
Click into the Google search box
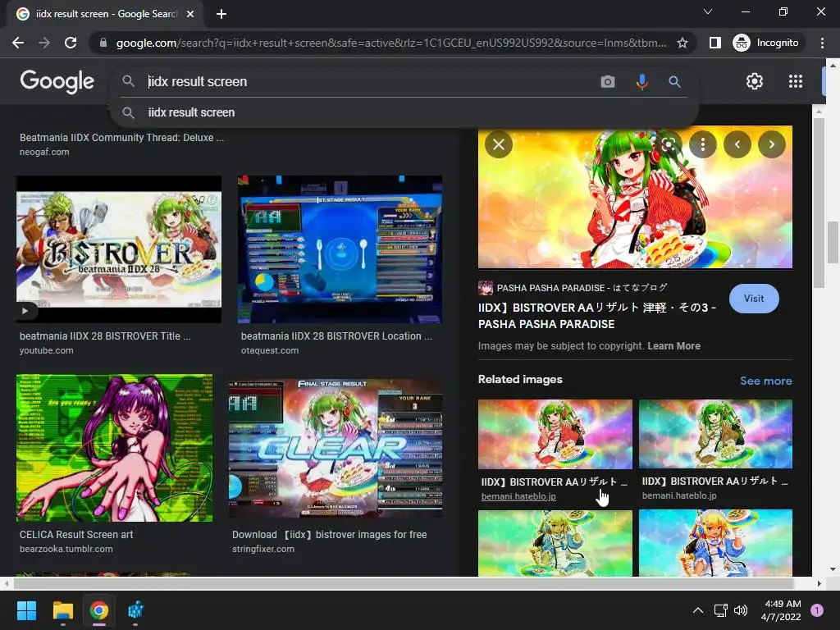tap(370, 81)
